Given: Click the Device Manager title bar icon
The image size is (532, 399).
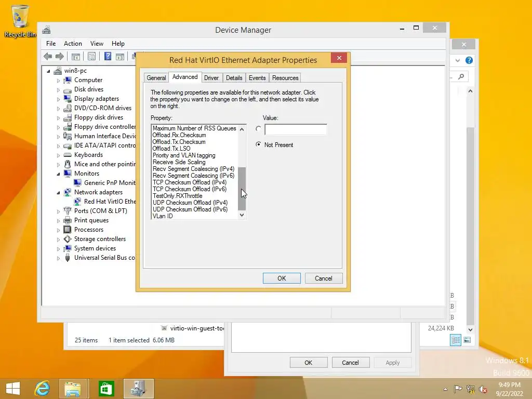Looking at the screenshot, I should pos(46,30).
